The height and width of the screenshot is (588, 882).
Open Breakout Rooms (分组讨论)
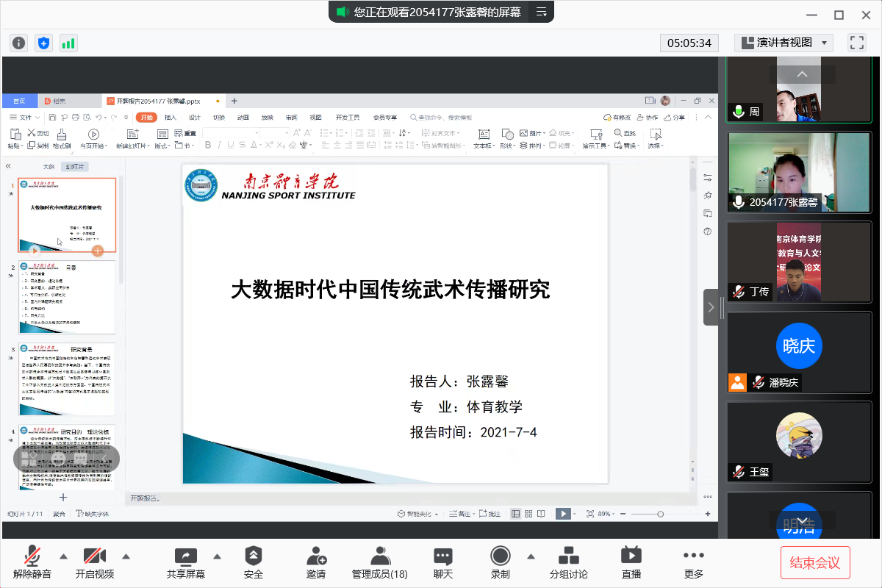pyautogui.click(x=568, y=562)
